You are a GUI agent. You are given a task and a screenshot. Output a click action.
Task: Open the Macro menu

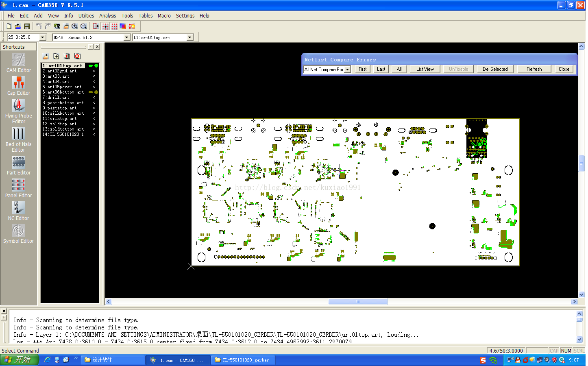tap(164, 16)
